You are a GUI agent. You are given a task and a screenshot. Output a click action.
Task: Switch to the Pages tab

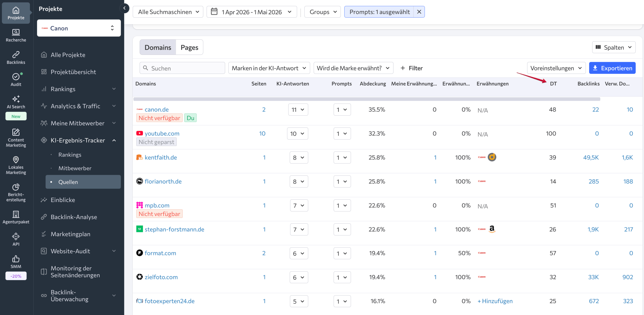[x=189, y=47]
